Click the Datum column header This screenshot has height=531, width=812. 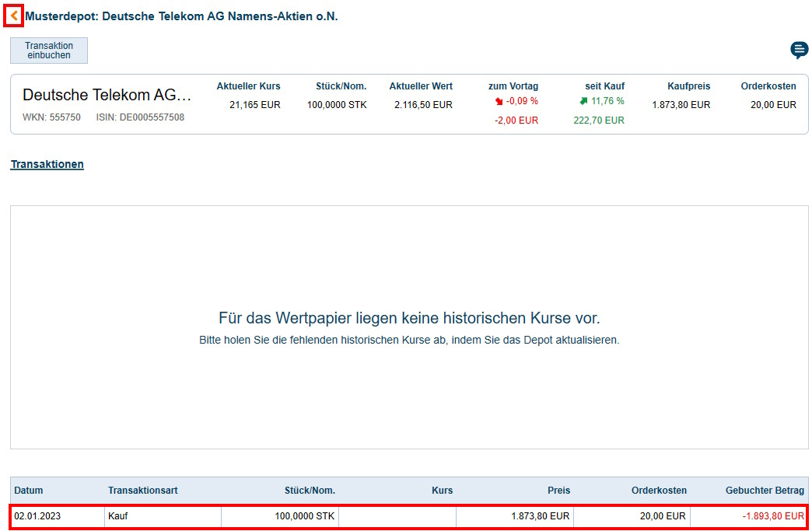(x=29, y=491)
